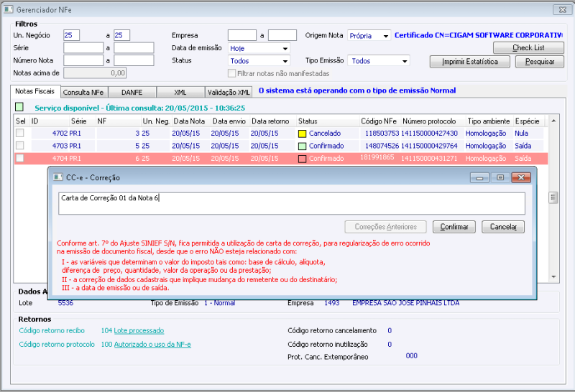Click the notes table scroll up arrow
Screen dimensions: 575x392
point(553,121)
